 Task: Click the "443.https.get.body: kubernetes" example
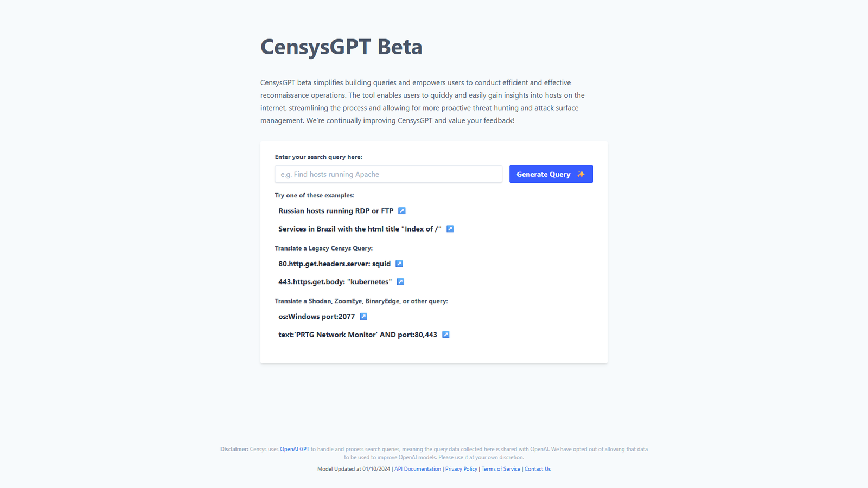(335, 281)
